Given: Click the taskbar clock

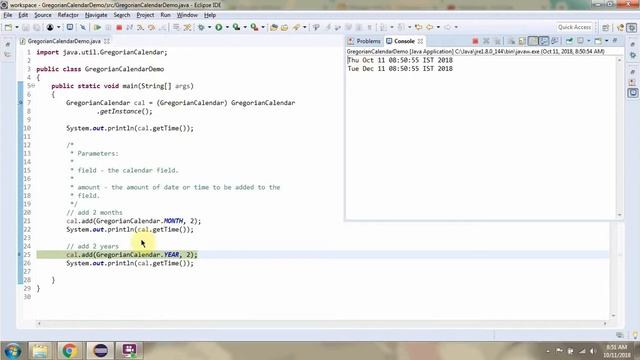Looking at the screenshot, I should (x=617, y=351).
